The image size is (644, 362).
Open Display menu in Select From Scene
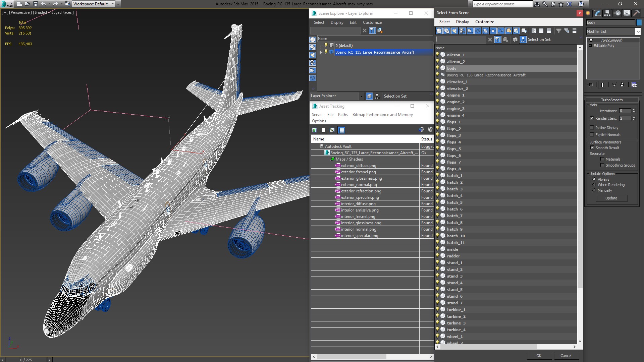tap(462, 22)
